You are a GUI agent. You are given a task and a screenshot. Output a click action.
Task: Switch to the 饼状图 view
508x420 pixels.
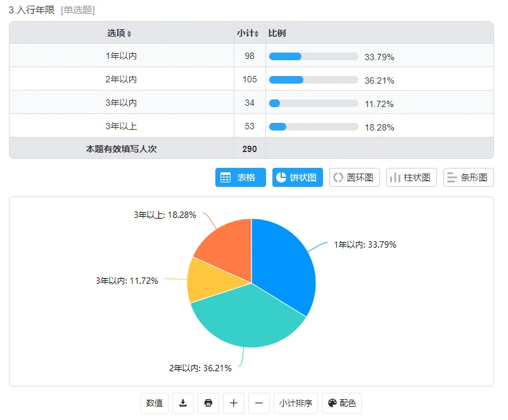pyautogui.click(x=298, y=177)
